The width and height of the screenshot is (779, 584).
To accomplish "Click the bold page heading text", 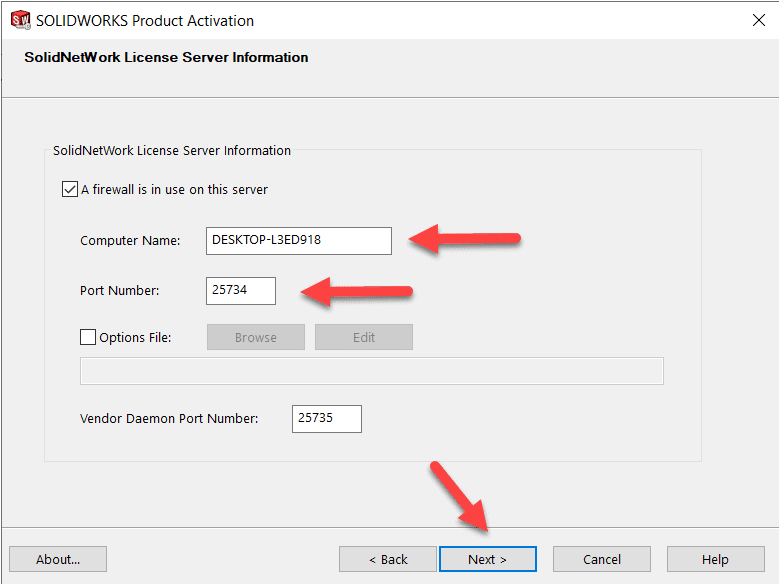I will coord(166,57).
